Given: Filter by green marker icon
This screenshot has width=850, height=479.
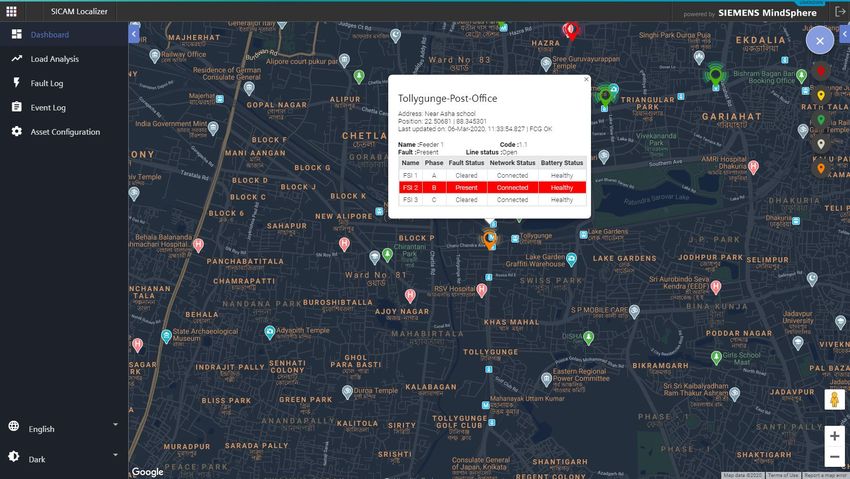Looking at the screenshot, I should point(821,120).
